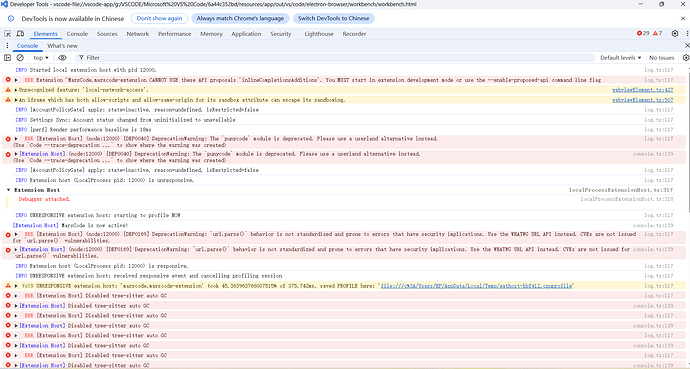690x369 pixels.
Task: Open the Lighthouse tab
Action: (x=319, y=34)
